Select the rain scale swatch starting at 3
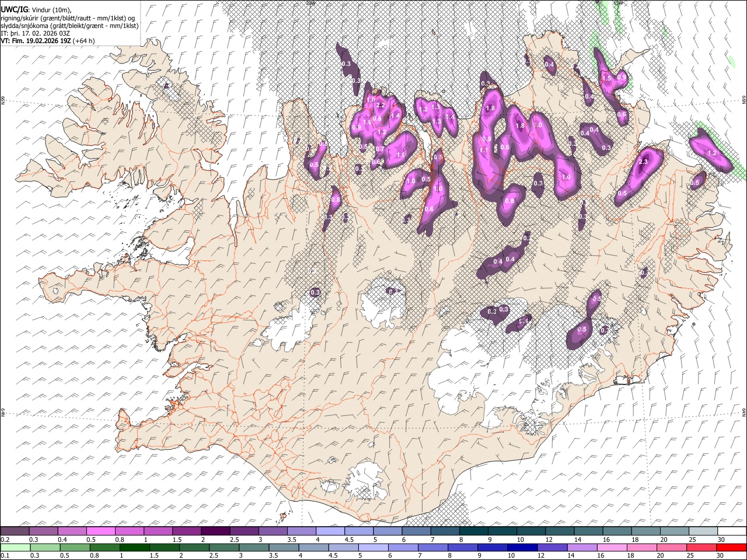 [253, 547]
